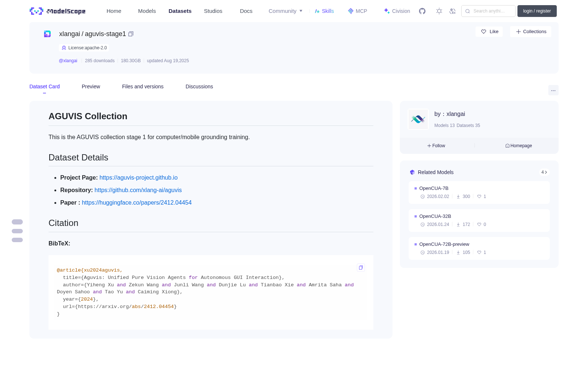Image resolution: width=588 pixels, height=368 pixels.
Task: Like this dataset
Action: [489, 32]
